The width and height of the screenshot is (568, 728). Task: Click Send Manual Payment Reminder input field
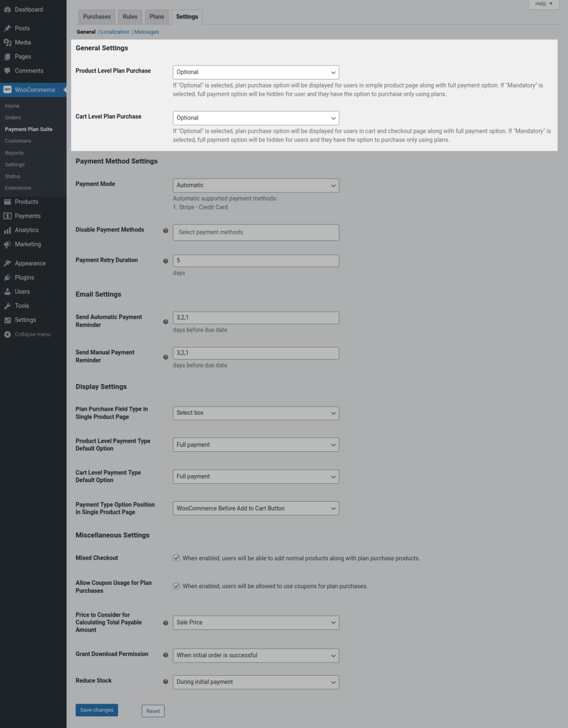tap(256, 353)
